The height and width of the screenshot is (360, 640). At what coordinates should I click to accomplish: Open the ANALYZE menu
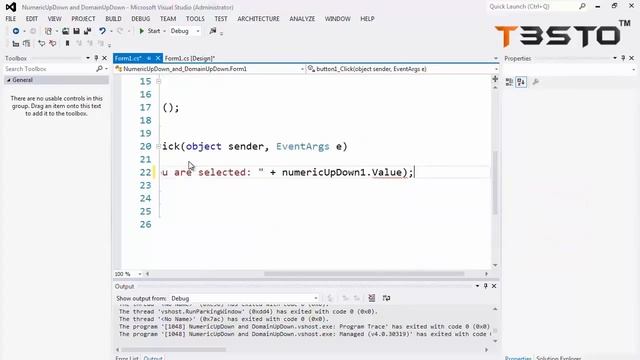coord(302,19)
